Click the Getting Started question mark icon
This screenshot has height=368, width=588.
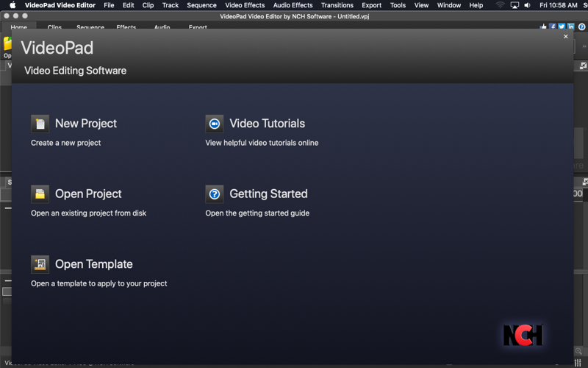(x=215, y=194)
